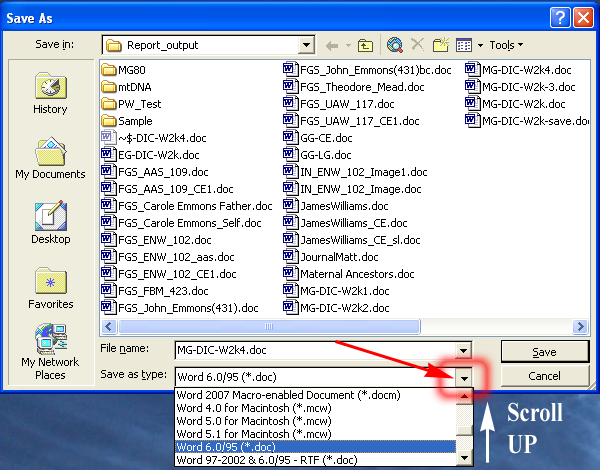
Task: Select FGS_FBM_423.doc
Action: tap(155, 291)
